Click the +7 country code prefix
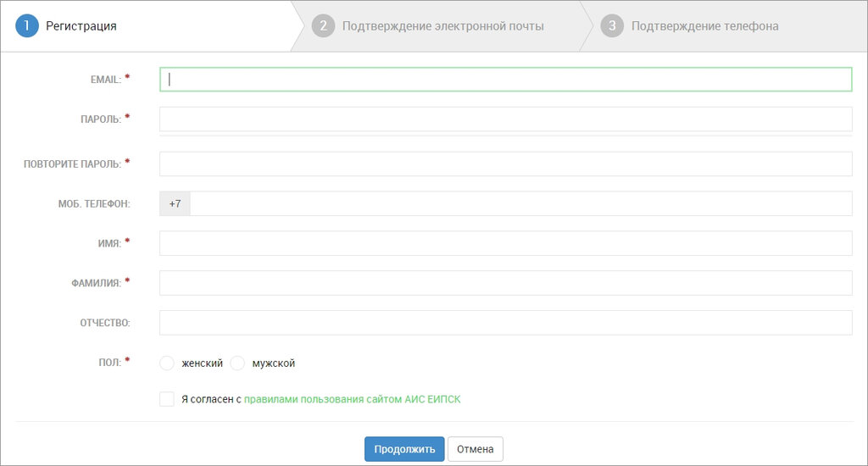This screenshot has width=868, height=466. coord(175,203)
